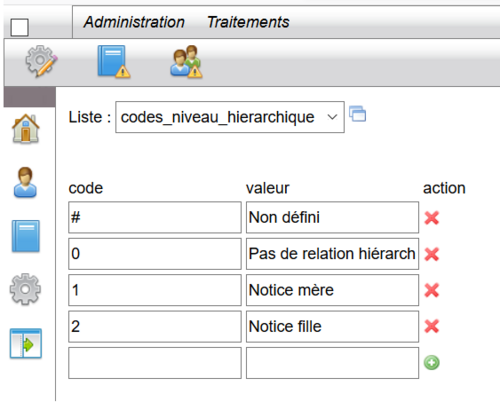500x402 pixels.
Task: Open the gear with pencil settings icon
Action: click(41, 61)
